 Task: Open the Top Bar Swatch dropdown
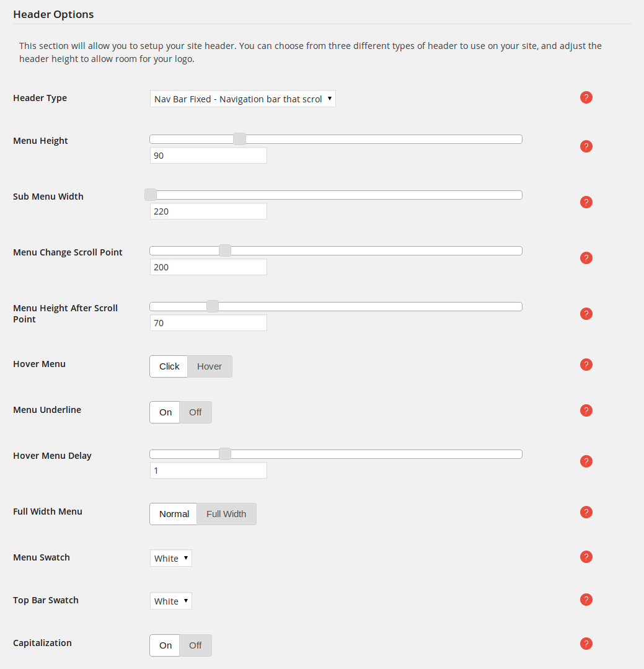[171, 601]
